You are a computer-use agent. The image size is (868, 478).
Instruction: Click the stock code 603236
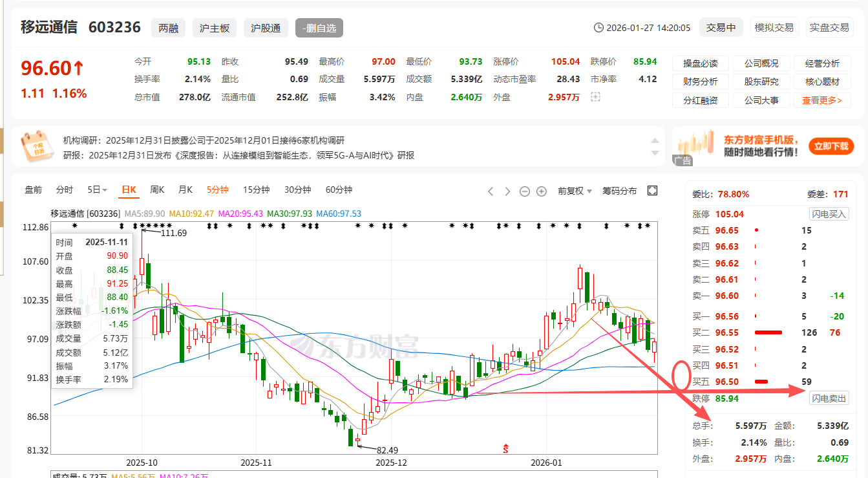point(114,27)
